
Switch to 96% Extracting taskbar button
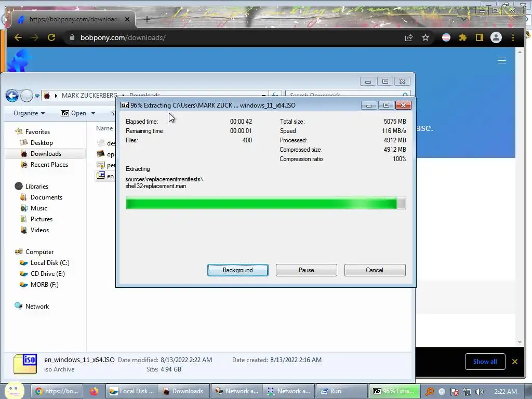click(x=394, y=391)
